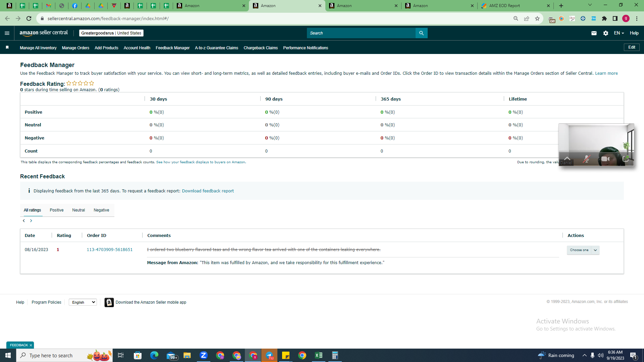Share this page via share icon

(527, 18)
